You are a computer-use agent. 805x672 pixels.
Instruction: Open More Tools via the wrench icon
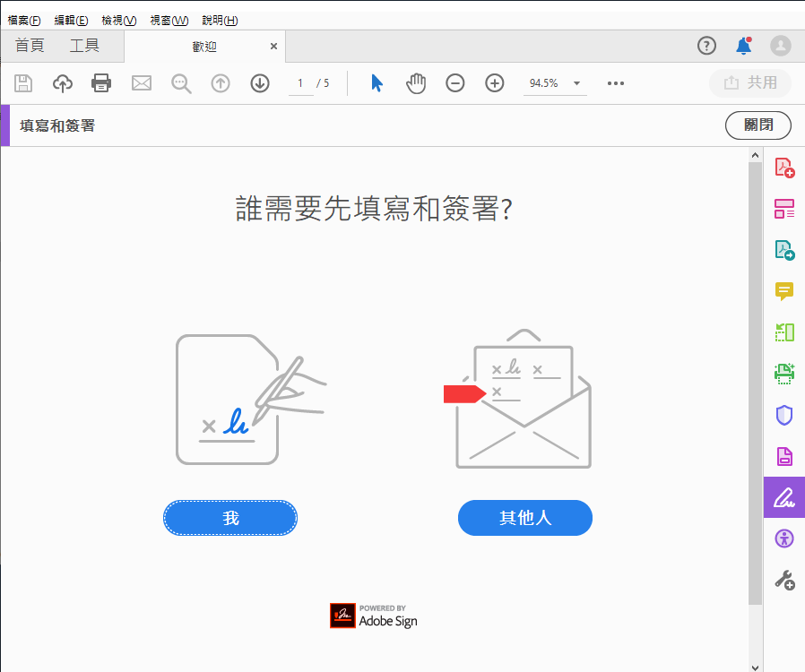tap(784, 580)
